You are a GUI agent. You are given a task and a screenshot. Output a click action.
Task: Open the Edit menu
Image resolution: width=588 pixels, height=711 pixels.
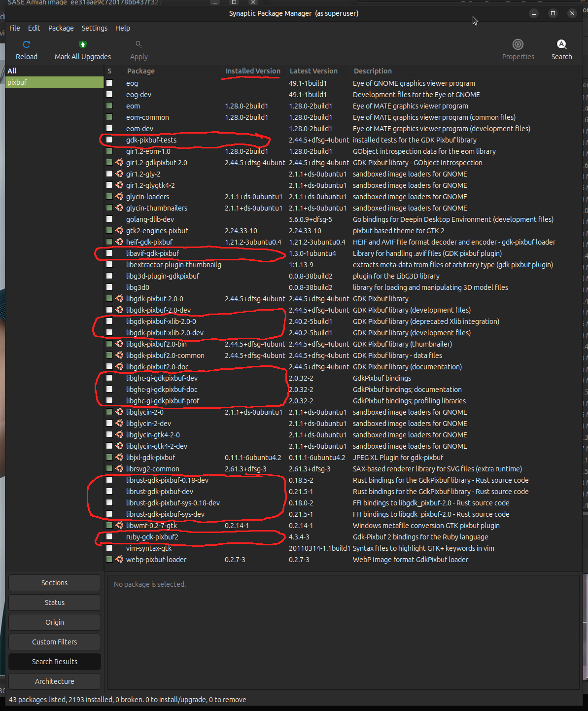[34, 28]
